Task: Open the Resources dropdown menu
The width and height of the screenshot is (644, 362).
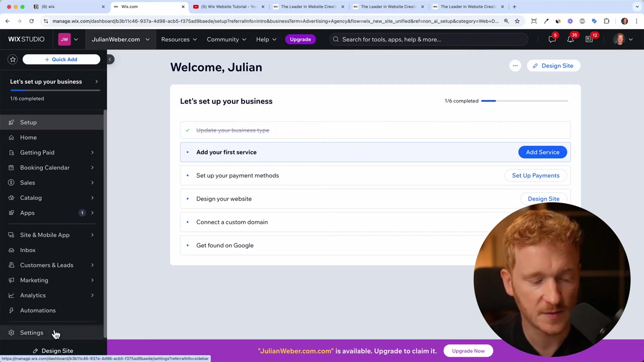Action: tap(179, 39)
